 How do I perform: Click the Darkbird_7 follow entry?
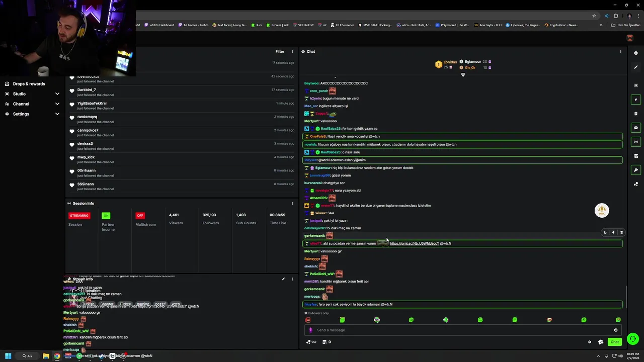[181, 92]
